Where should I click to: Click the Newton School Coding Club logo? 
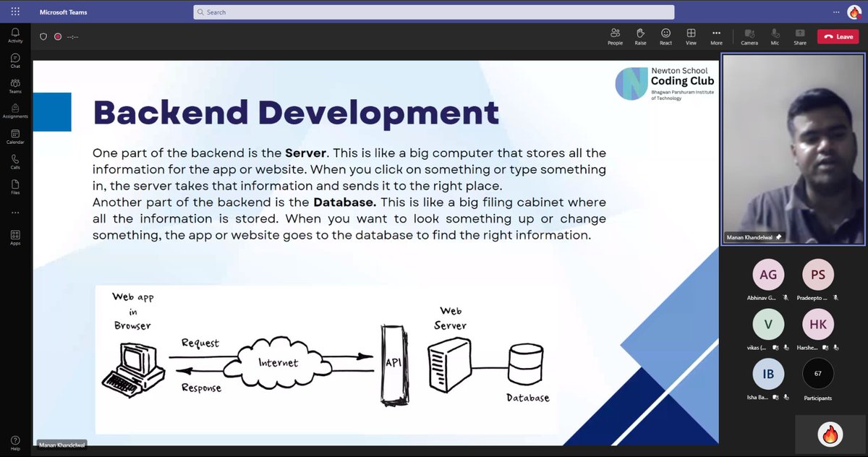click(665, 83)
